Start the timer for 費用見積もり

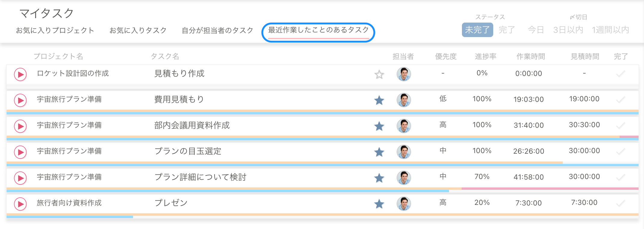20,100
